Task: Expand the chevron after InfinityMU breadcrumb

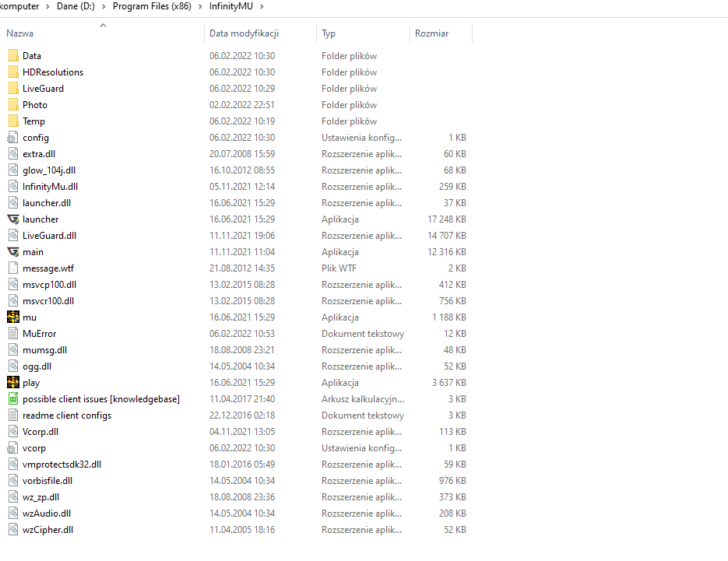Action: (262, 6)
